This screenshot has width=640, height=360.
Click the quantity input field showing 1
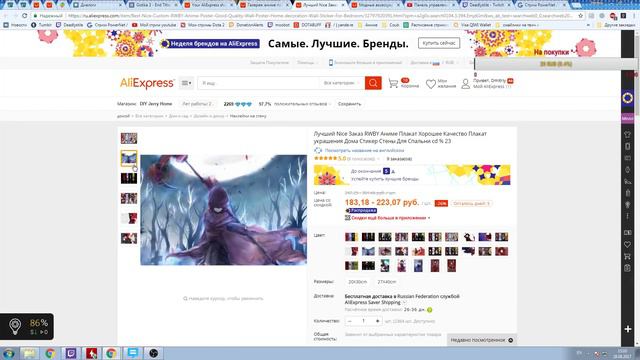pos(363,321)
